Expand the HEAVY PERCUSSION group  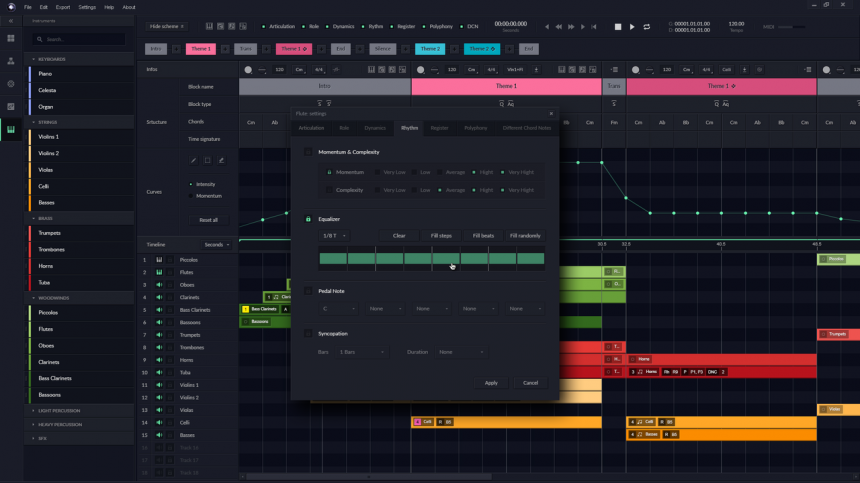(x=33, y=424)
